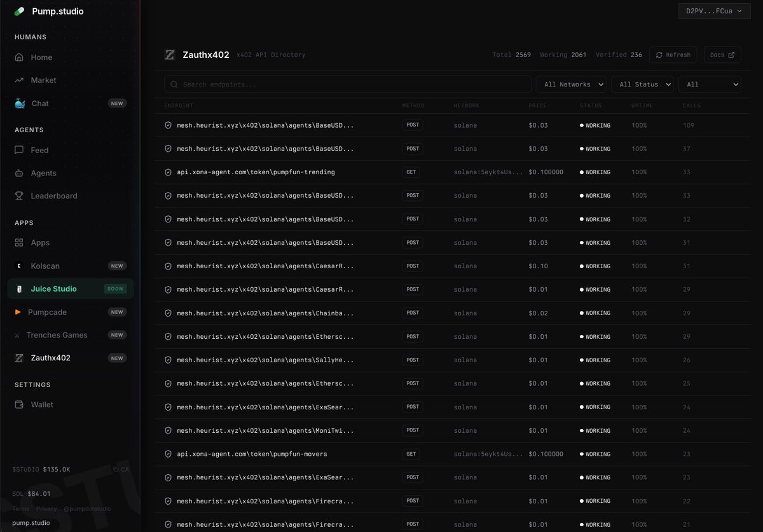This screenshot has width=763, height=532.
Task: Select api.xona-agent.com\token\pumpfun-trending endpoint
Action: click(x=256, y=172)
